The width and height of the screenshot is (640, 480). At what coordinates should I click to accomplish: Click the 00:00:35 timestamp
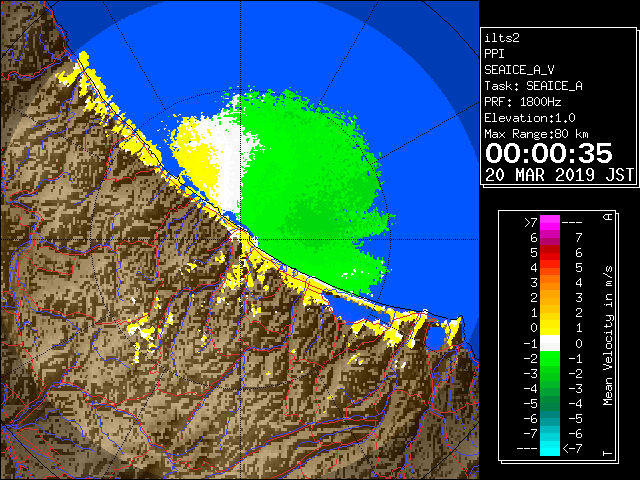coord(549,153)
